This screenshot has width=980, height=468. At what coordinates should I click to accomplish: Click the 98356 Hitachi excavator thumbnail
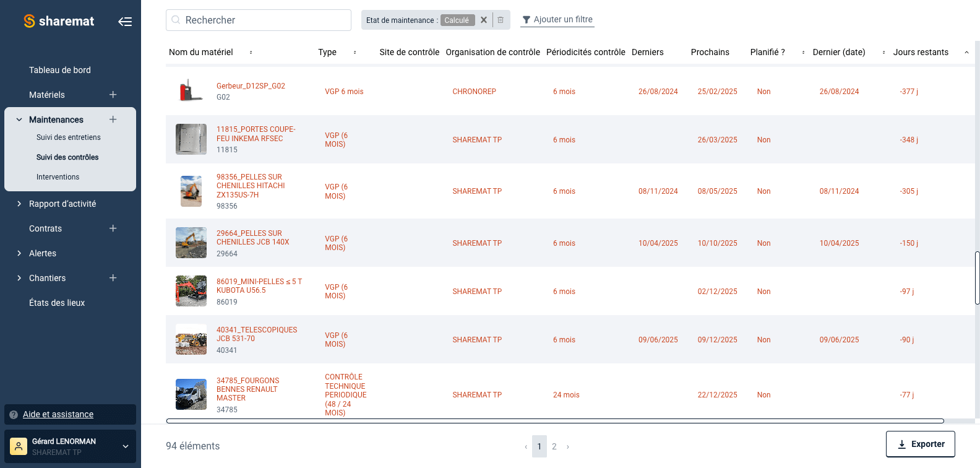click(x=191, y=191)
